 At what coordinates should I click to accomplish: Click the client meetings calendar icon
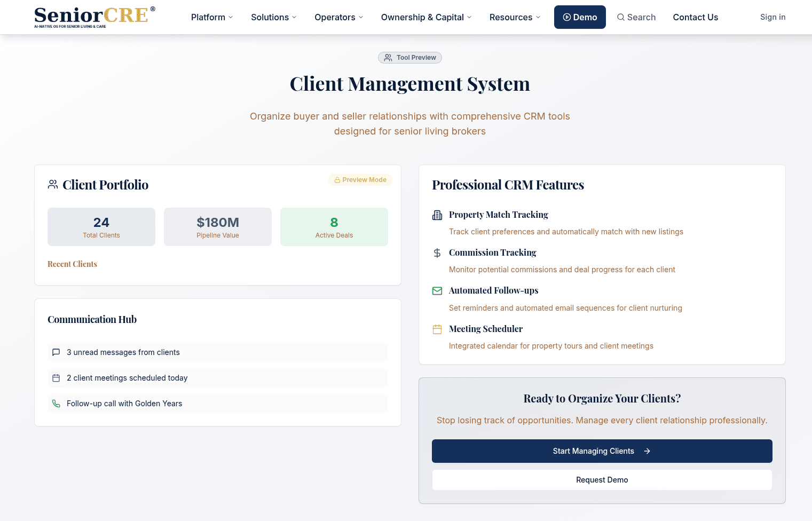coord(56,378)
